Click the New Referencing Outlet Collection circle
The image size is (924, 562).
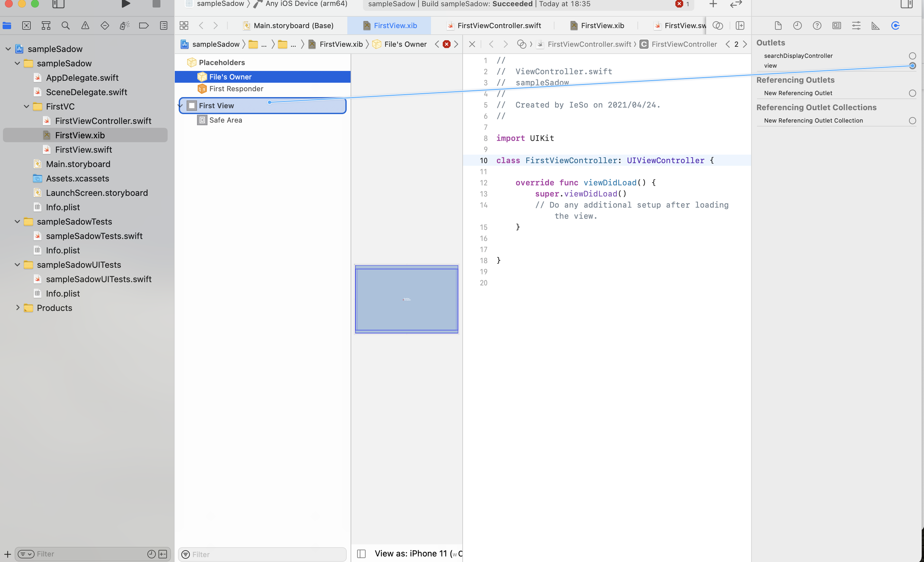coord(912,120)
